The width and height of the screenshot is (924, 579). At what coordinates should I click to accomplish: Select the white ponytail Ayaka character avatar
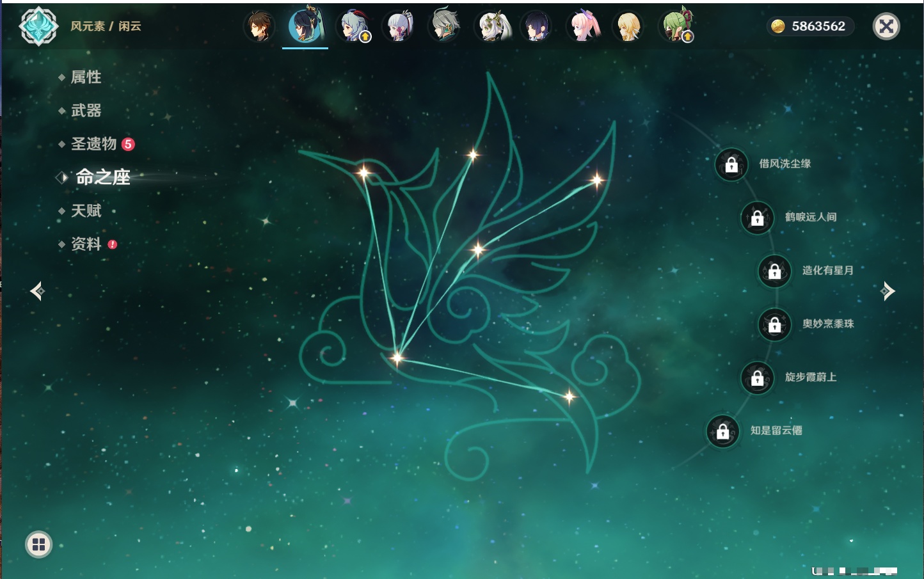point(398,26)
